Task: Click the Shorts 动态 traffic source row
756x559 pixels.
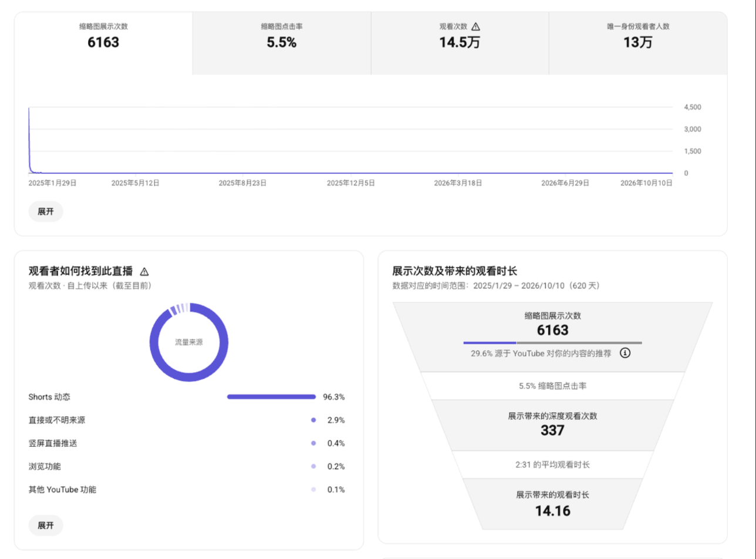Action: point(187,397)
